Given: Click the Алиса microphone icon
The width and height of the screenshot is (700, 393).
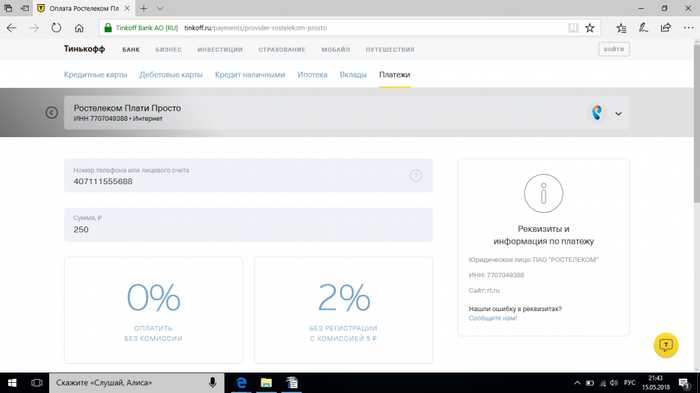Looking at the screenshot, I should click(212, 383).
